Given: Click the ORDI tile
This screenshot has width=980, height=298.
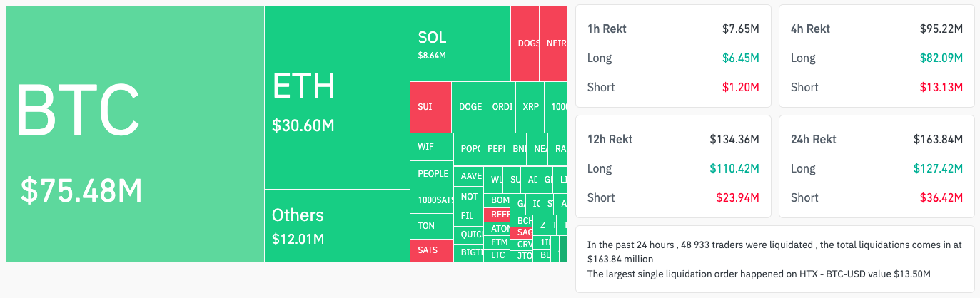Looking at the screenshot, I should point(502,107).
